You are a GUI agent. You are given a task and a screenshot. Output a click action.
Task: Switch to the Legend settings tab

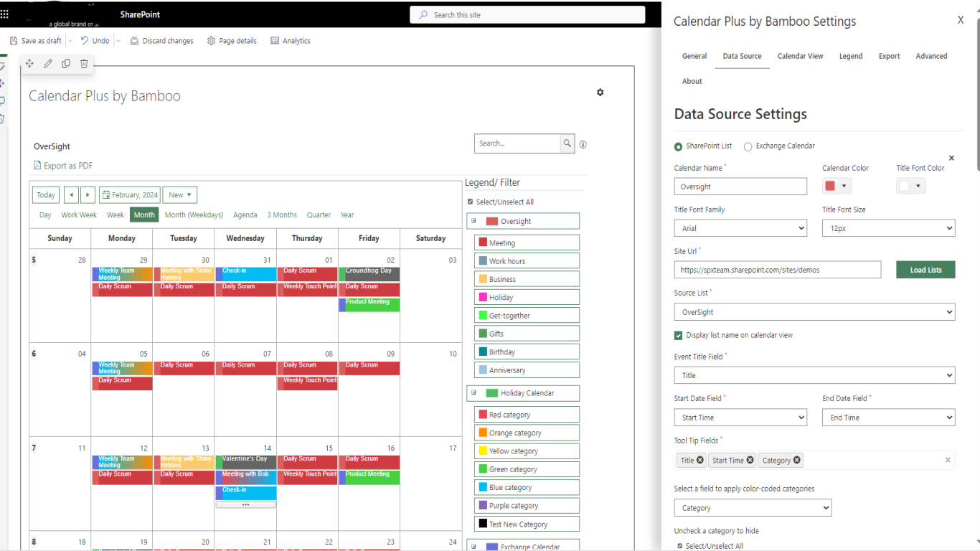(851, 56)
